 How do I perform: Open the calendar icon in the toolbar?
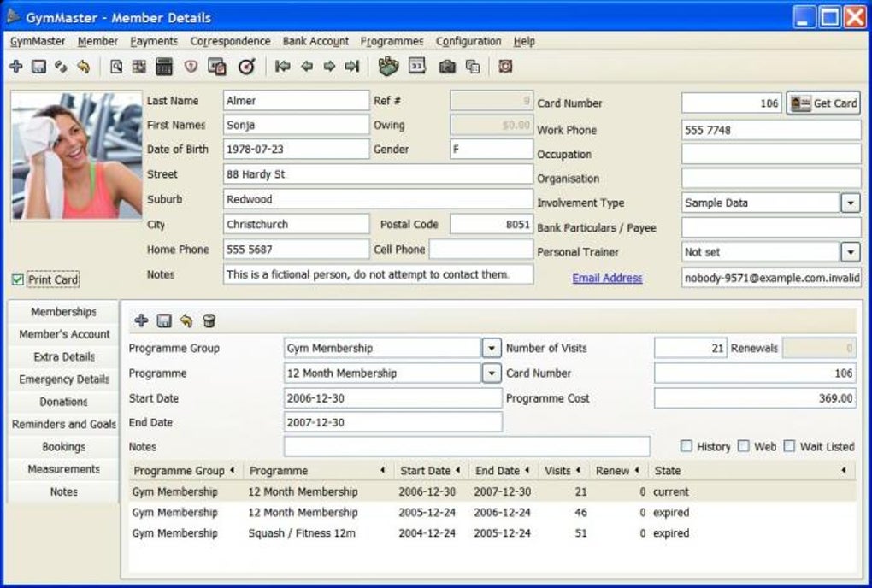tap(417, 67)
